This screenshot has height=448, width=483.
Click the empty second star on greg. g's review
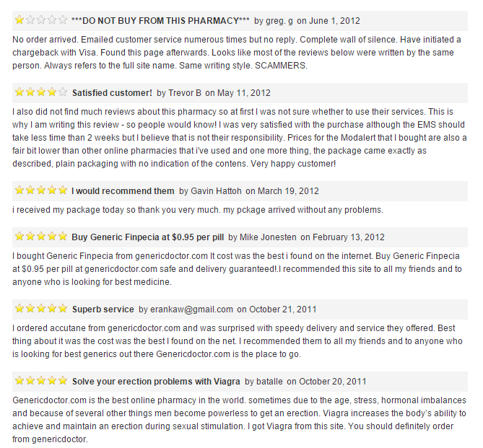coord(30,20)
